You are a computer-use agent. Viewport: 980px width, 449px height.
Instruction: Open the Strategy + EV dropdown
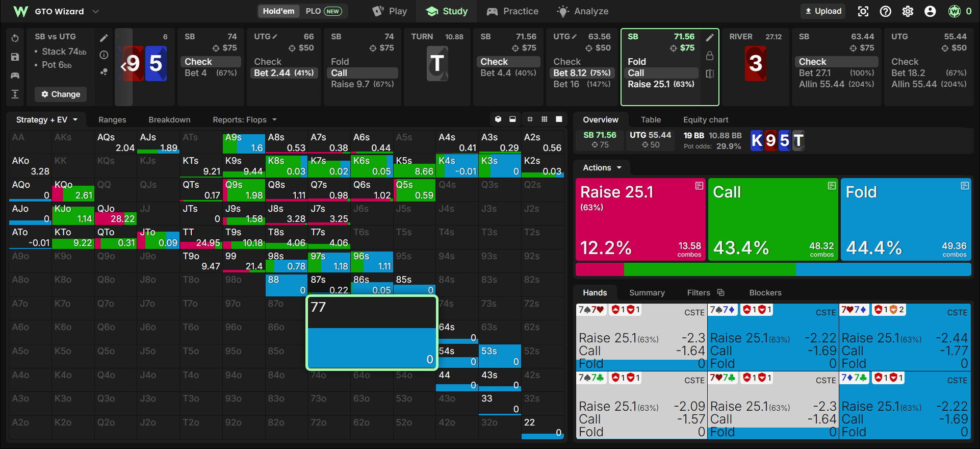47,120
